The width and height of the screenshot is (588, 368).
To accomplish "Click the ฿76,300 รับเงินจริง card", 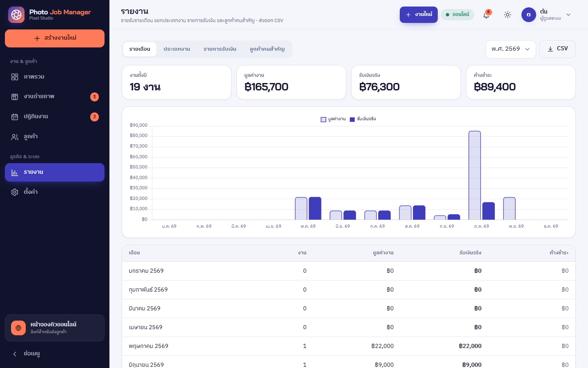I will pyautogui.click(x=406, y=82).
